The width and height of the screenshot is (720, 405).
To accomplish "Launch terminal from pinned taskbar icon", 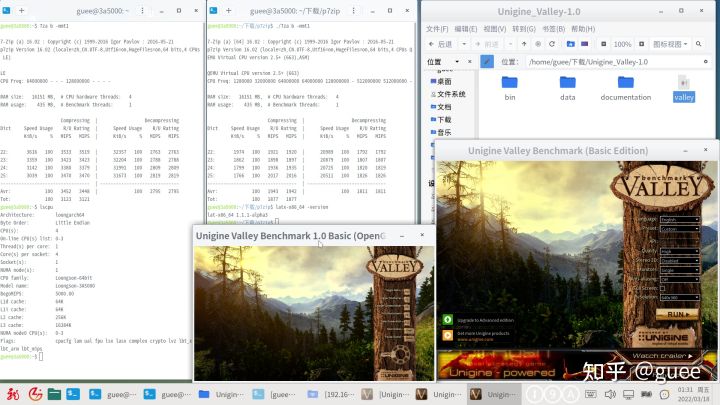I will click(73, 394).
